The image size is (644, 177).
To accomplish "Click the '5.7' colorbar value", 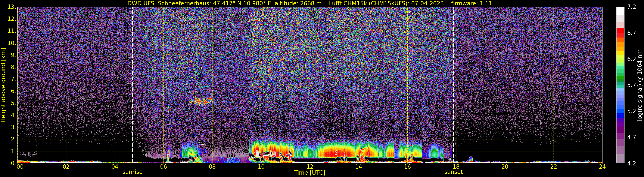I will [x=632, y=85].
